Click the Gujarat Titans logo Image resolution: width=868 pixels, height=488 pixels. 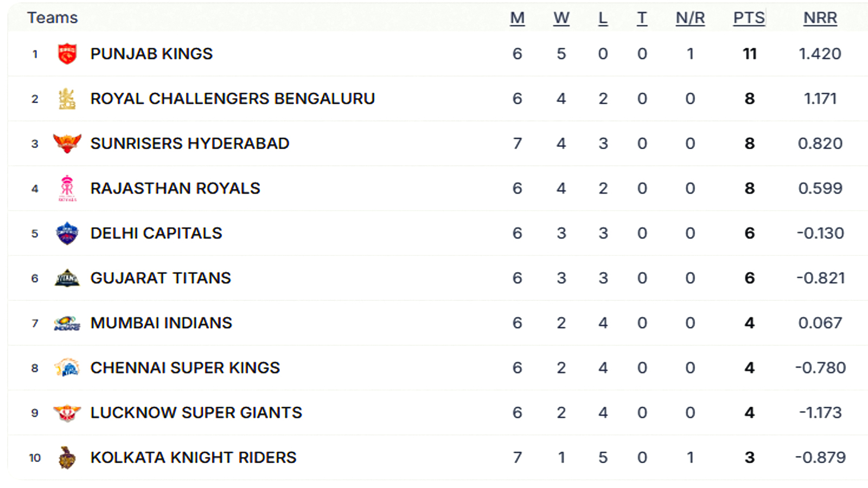pos(67,278)
